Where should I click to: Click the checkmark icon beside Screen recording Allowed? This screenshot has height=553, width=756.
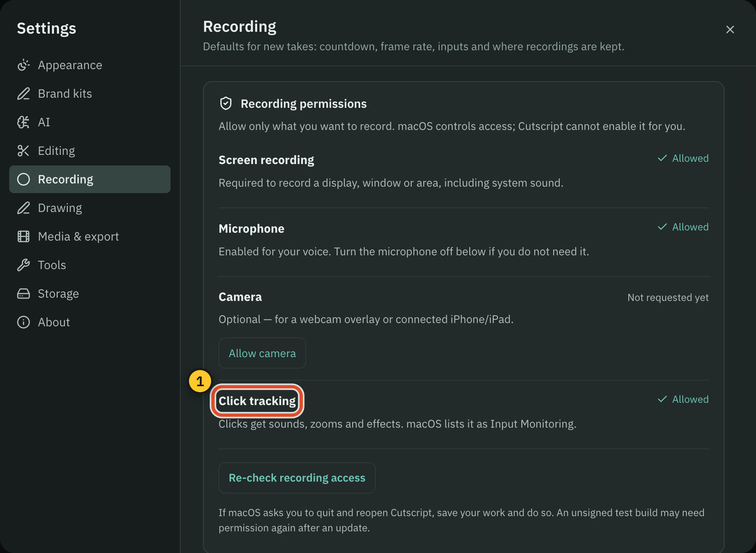pos(662,158)
